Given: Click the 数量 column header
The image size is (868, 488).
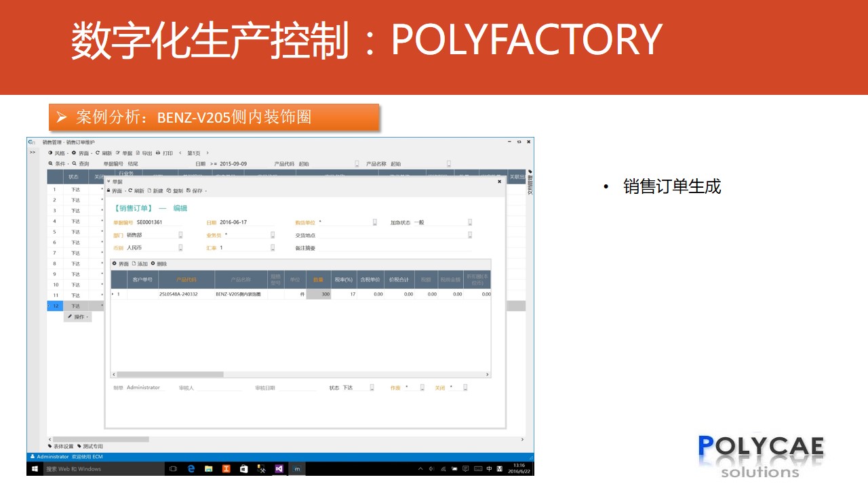Looking at the screenshot, I should click(319, 279).
